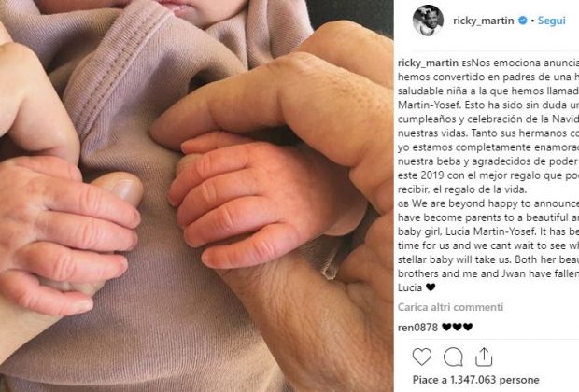Click the three black hearts comment
579x392 pixels.
pos(458,327)
